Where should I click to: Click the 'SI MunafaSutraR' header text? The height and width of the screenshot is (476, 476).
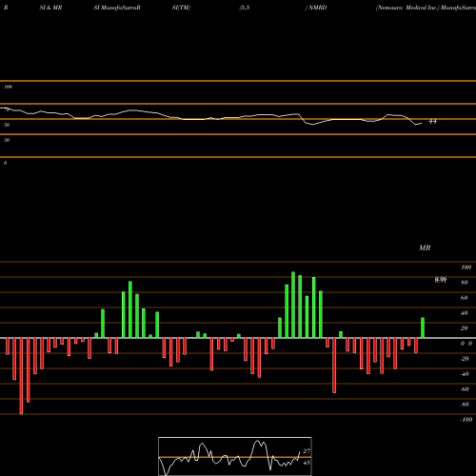pos(117,8)
